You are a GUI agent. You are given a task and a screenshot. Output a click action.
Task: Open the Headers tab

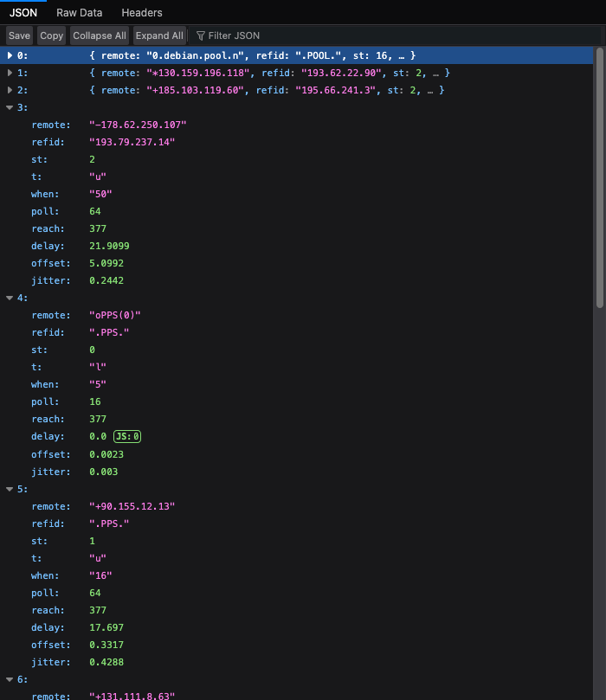coord(141,13)
